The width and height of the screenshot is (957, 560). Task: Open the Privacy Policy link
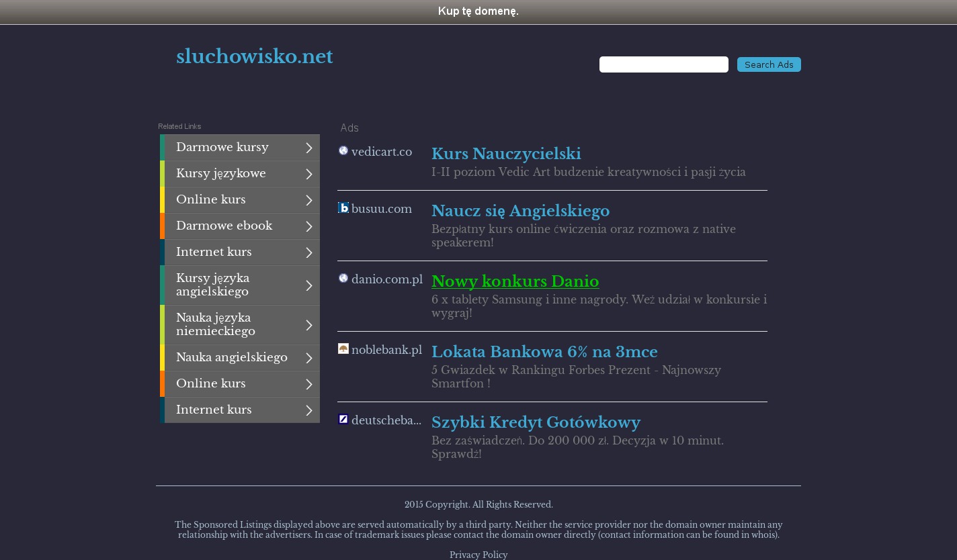pyautogui.click(x=478, y=555)
